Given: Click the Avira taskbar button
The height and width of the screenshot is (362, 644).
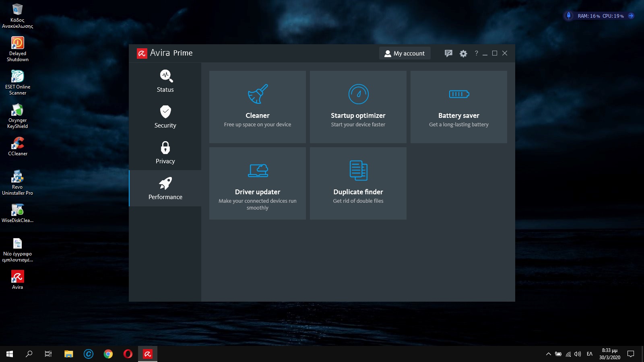Looking at the screenshot, I should [148, 354].
